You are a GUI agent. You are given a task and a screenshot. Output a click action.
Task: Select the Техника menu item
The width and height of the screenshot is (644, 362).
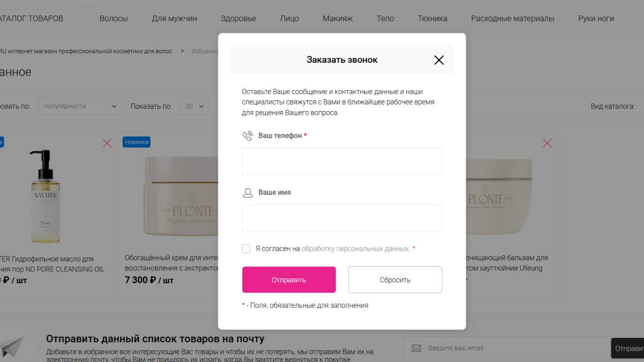(433, 18)
